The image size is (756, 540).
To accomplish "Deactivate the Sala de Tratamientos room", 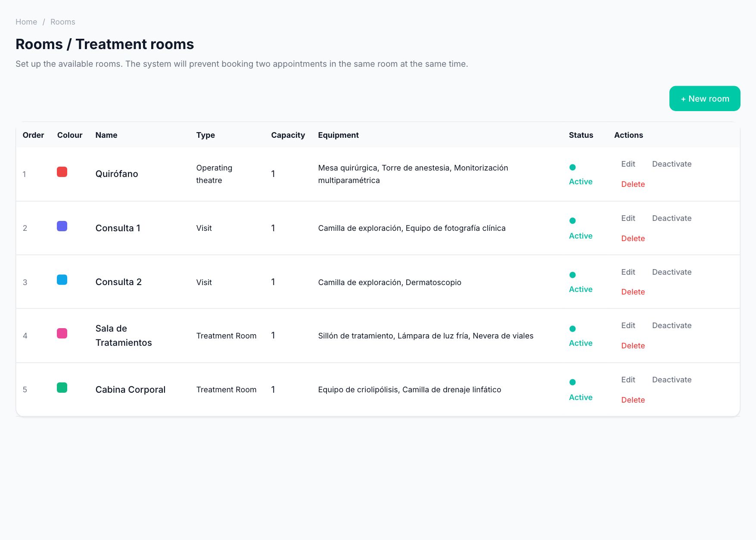I will coord(672,326).
